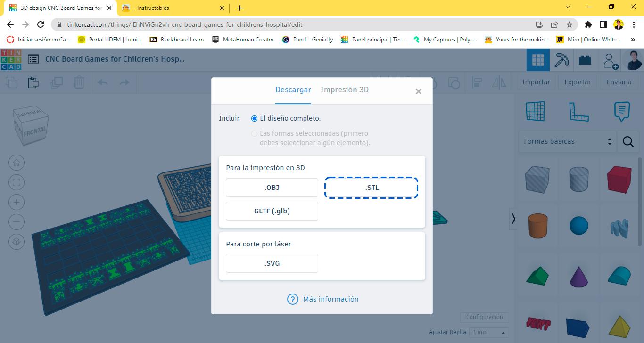Click the Duplicate and repeat icon
The width and height of the screenshot is (644, 343).
point(57,82)
